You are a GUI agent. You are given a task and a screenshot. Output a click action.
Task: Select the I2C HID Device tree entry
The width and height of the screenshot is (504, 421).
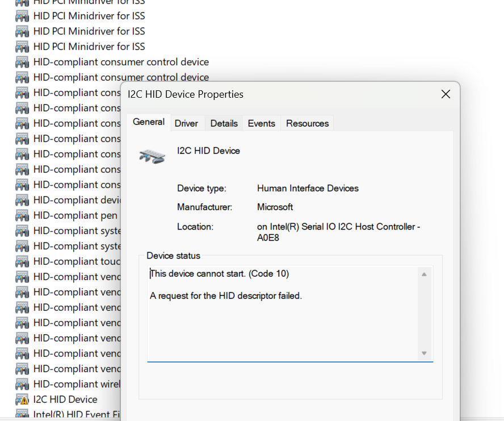(x=65, y=399)
